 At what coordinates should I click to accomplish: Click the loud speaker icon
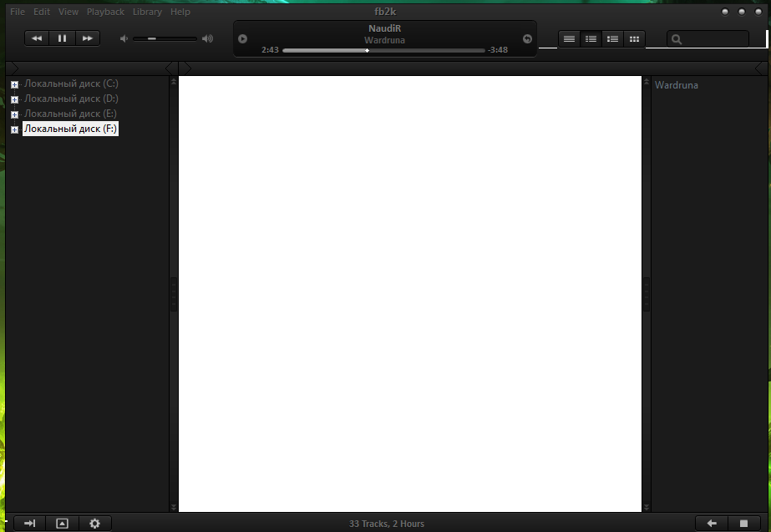207,38
